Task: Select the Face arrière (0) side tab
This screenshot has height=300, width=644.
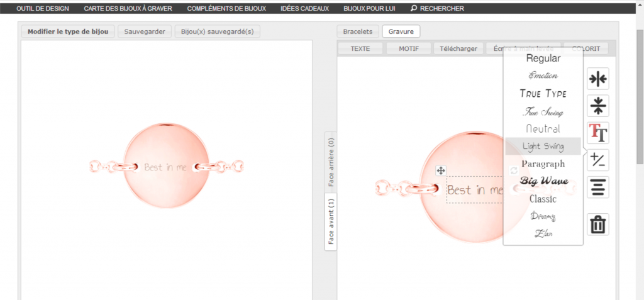Action: coord(331,162)
